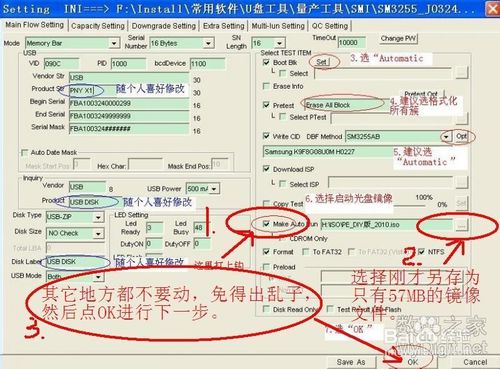This screenshot has height=369, width=500.
Task: Toggle the Download ISP checkbox
Action: pos(266,169)
